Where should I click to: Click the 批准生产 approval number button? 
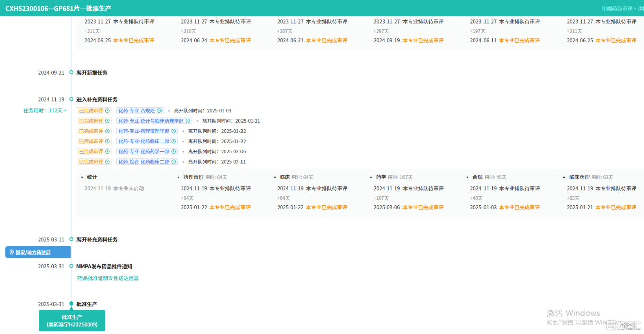[72, 321]
